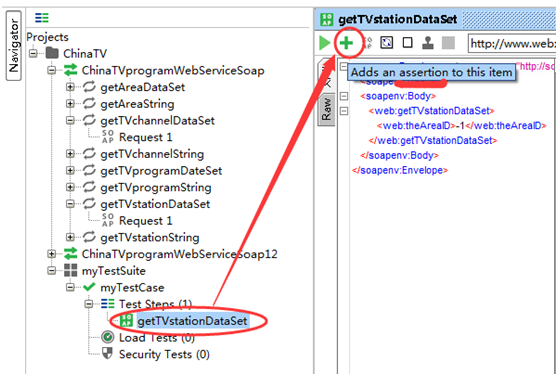Select getTVstationString operation
Screen dimensions: 558x376
click(150, 237)
